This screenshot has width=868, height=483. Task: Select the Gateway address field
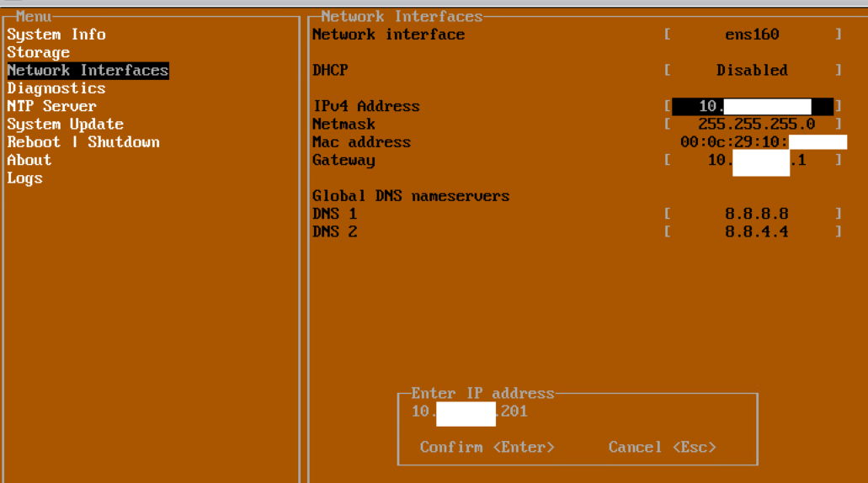click(755, 160)
